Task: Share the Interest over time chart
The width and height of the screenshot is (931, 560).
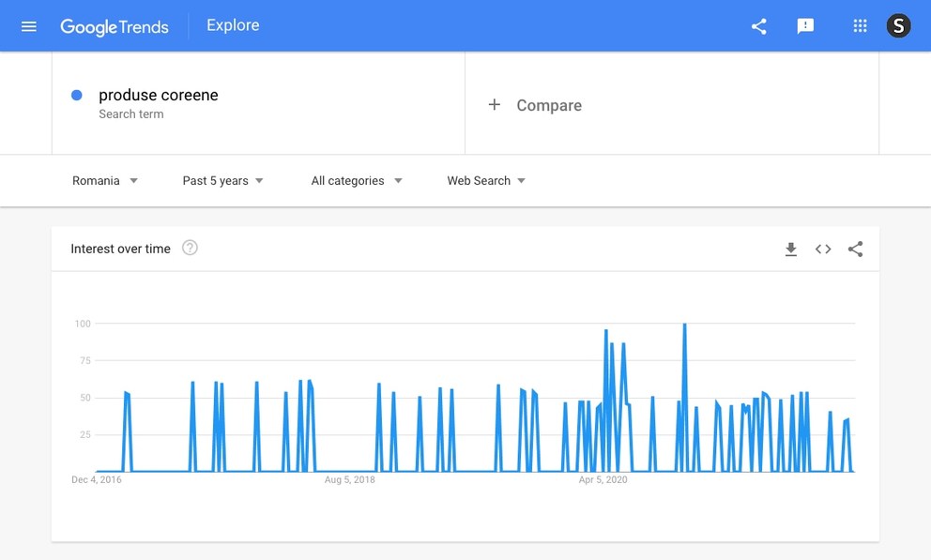Action: [855, 250]
